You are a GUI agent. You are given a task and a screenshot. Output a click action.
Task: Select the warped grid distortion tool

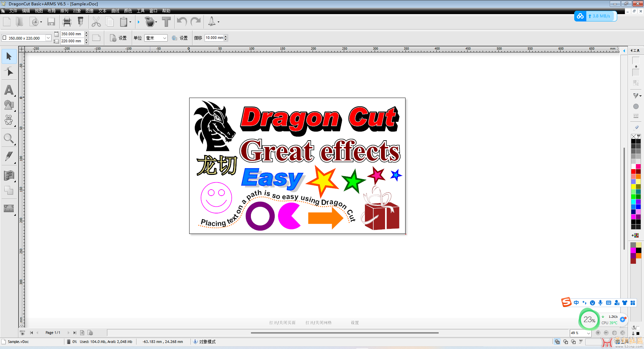9,175
